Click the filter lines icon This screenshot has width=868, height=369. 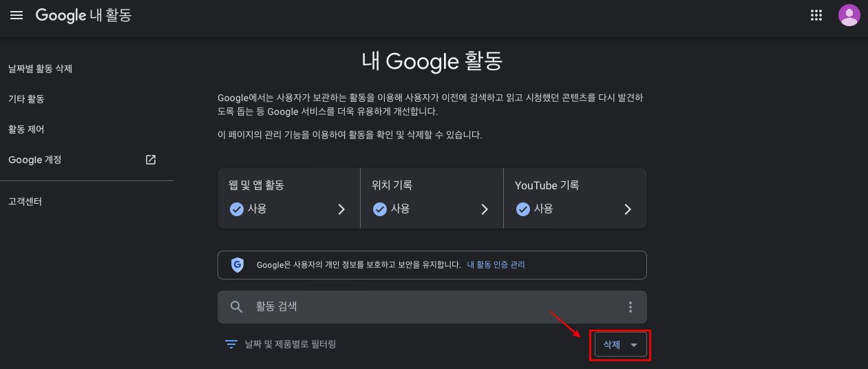click(x=231, y=344)
